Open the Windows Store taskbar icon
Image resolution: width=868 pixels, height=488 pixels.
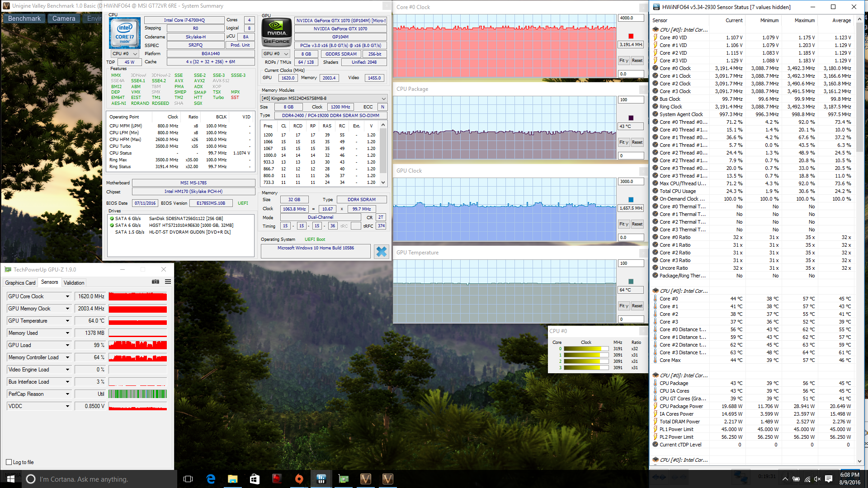(x=255, y=479)
